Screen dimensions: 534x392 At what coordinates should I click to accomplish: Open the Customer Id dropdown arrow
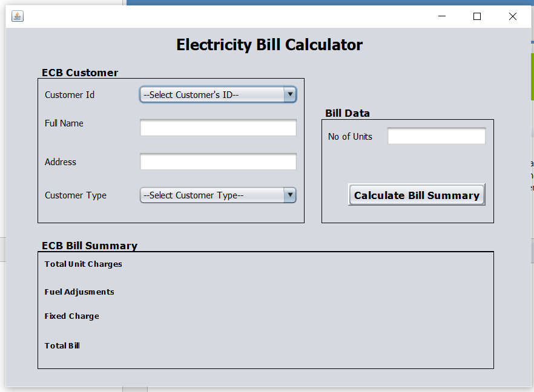(290, 94)
